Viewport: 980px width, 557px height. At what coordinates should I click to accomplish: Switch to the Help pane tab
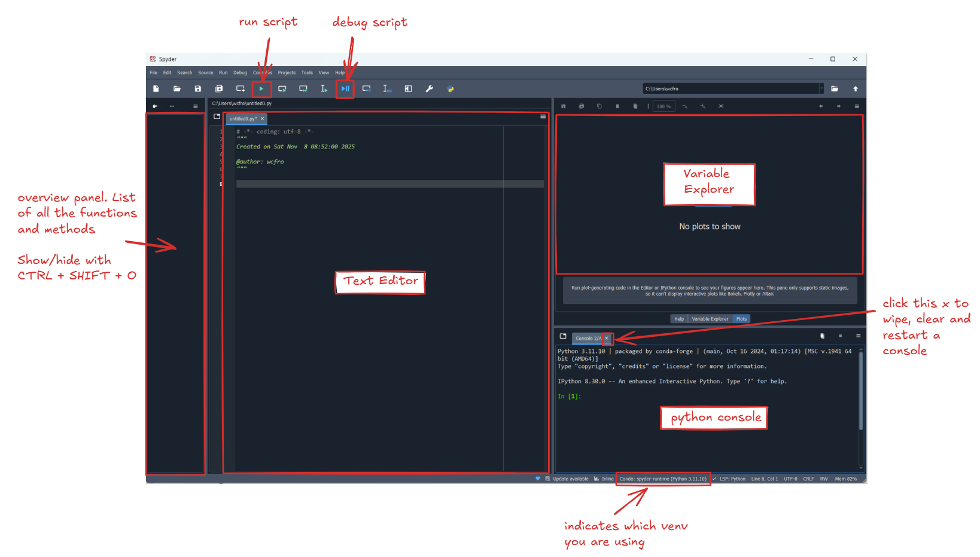click(x=679, y=319)
